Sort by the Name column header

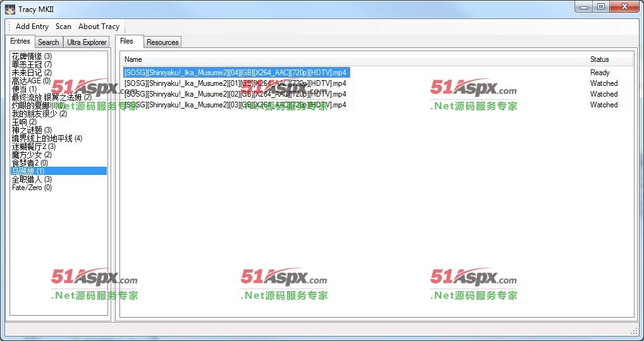click(354, 59)
